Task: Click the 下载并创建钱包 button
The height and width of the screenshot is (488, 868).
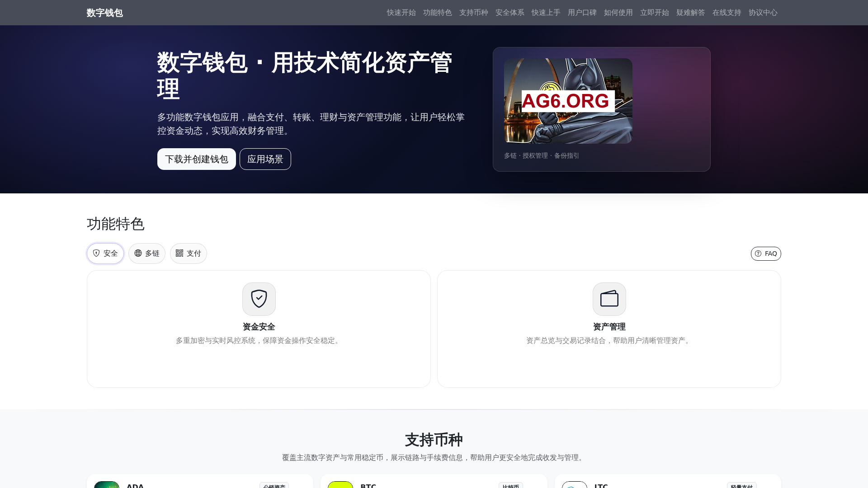Action: pyautogui.click(x=197, y=159)
